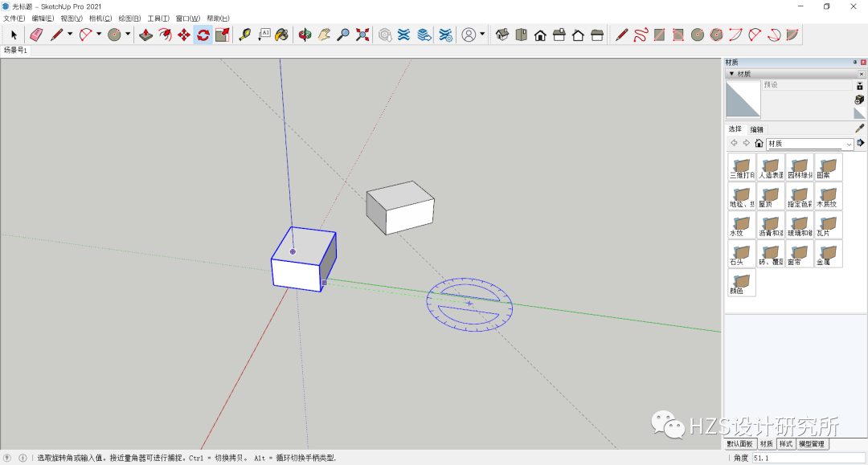Viewport: 868px width, 465px height.
Task: Expand the sign-in account dropdown
Action: point(481,35)
